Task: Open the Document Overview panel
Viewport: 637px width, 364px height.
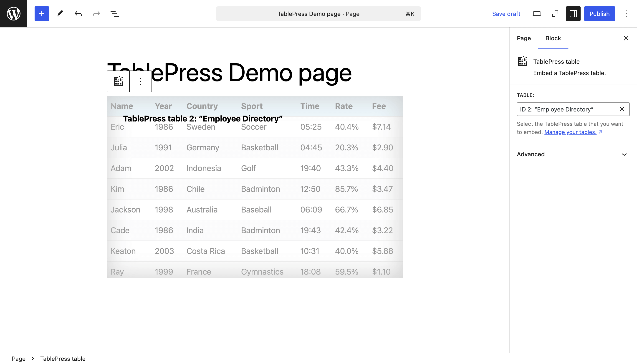Action: [114, 13]
